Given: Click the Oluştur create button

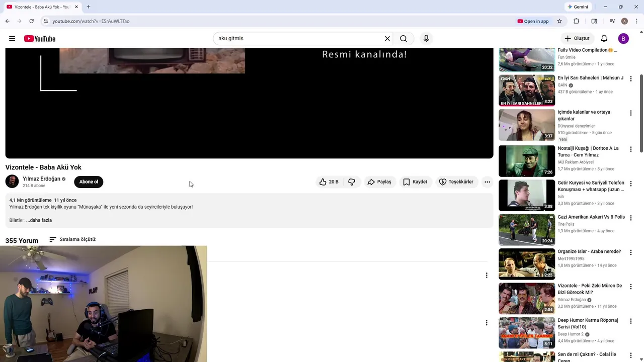Looking at the screenshot, I should 577,39.
